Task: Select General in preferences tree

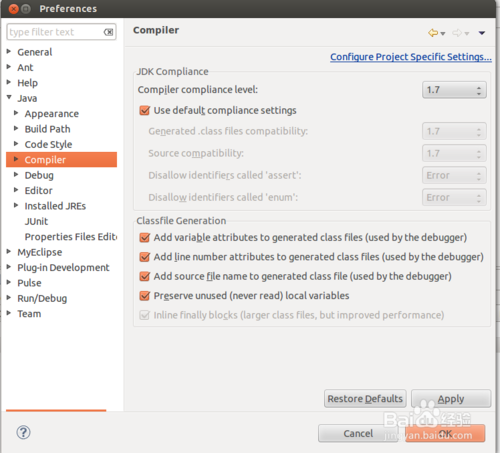Action: 35,52
